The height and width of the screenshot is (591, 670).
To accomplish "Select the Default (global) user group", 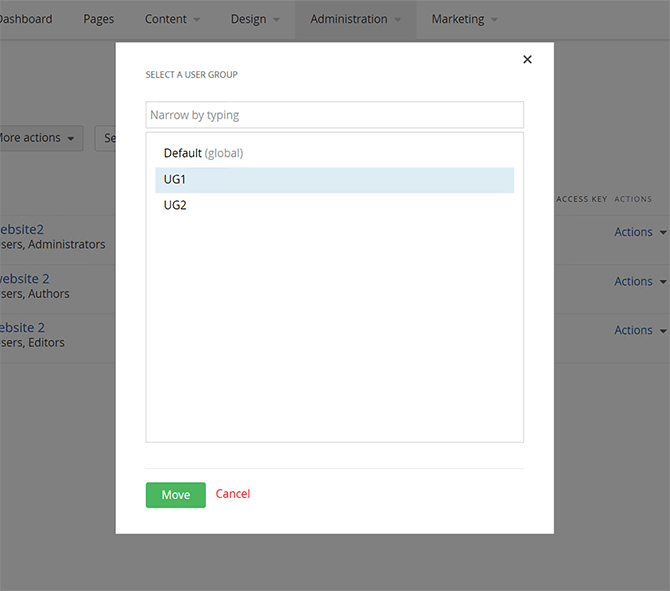I will (x=203, y=154).
